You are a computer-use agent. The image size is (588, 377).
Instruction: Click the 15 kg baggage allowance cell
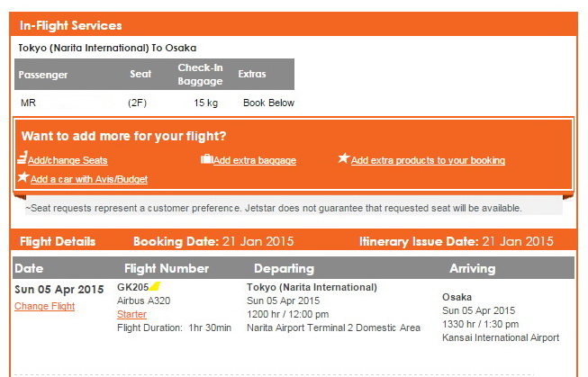click(x=205, y=103)
